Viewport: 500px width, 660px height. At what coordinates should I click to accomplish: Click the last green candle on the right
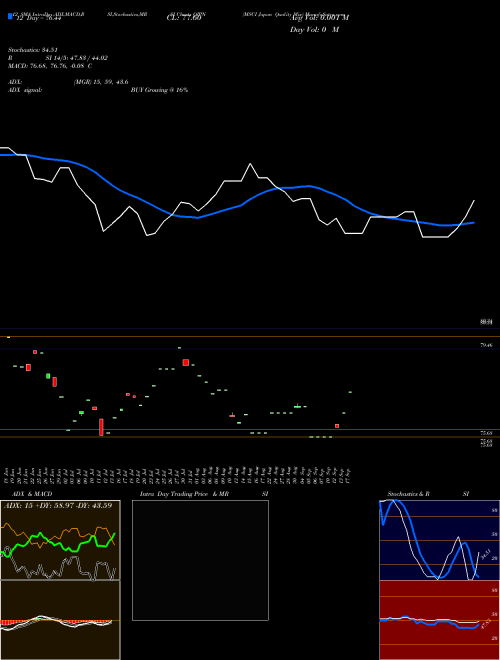(350, 392)
